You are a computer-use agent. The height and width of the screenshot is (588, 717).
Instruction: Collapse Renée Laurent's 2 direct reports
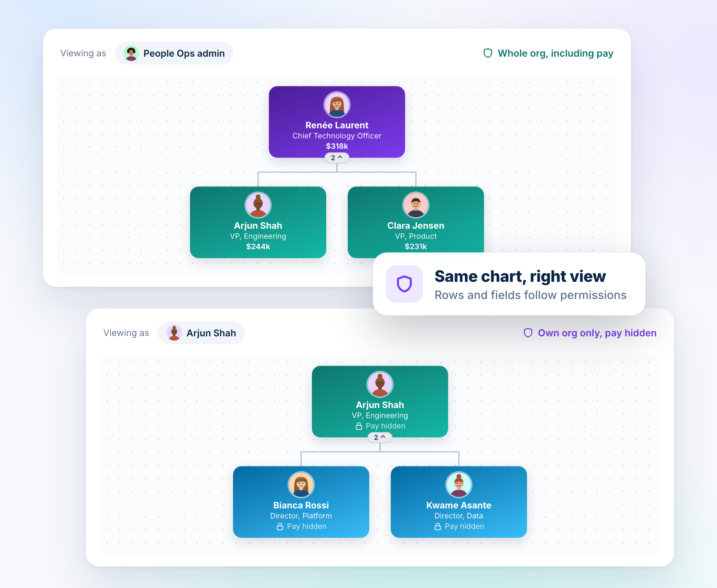337,158
